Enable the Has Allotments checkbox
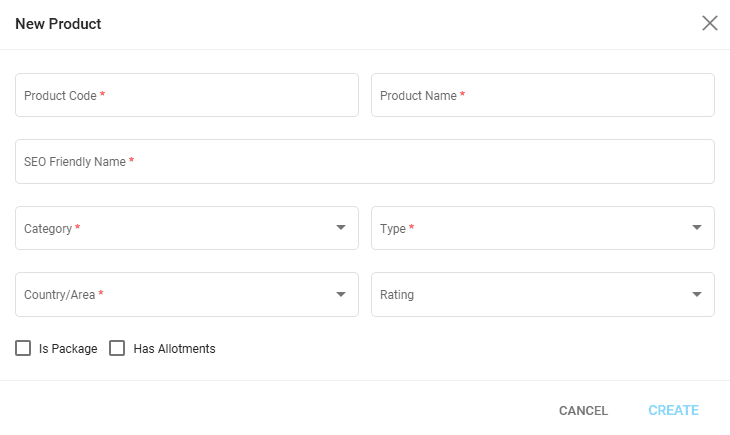 pyautogui.click(x=117, y=348)
